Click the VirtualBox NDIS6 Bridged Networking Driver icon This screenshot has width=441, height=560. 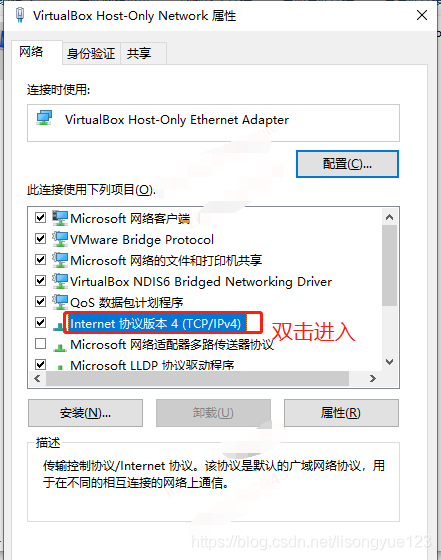[60, 281]
